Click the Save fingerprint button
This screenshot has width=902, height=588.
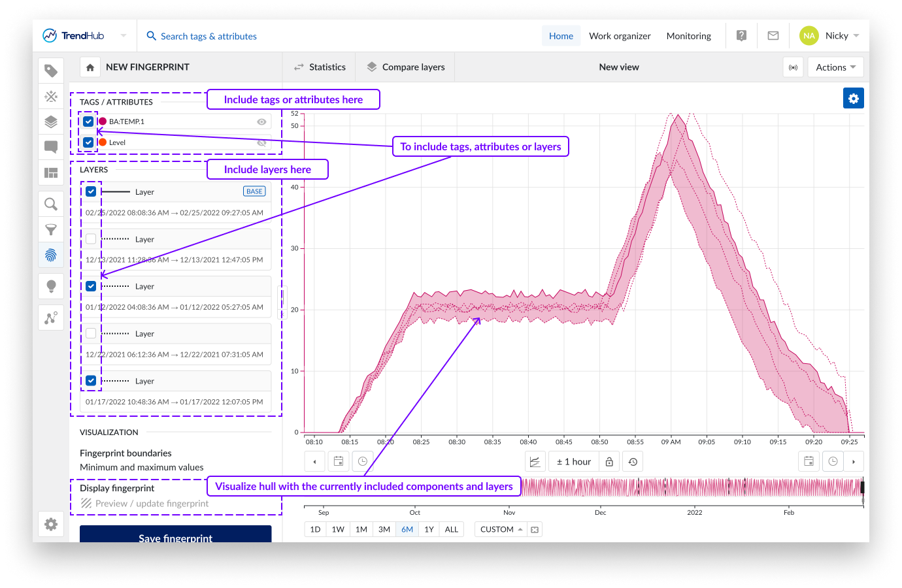pyautogui.click(x=175, y=535)
